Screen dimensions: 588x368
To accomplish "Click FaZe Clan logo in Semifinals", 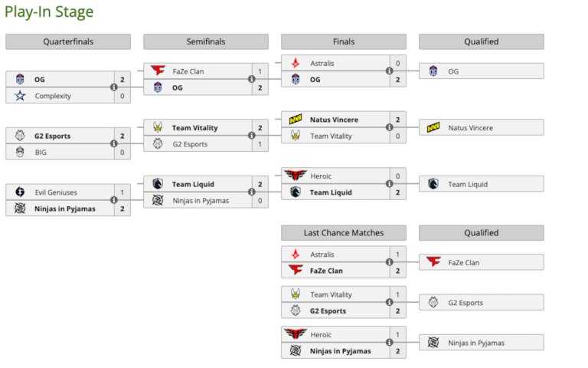I will (x=158, y=71).
